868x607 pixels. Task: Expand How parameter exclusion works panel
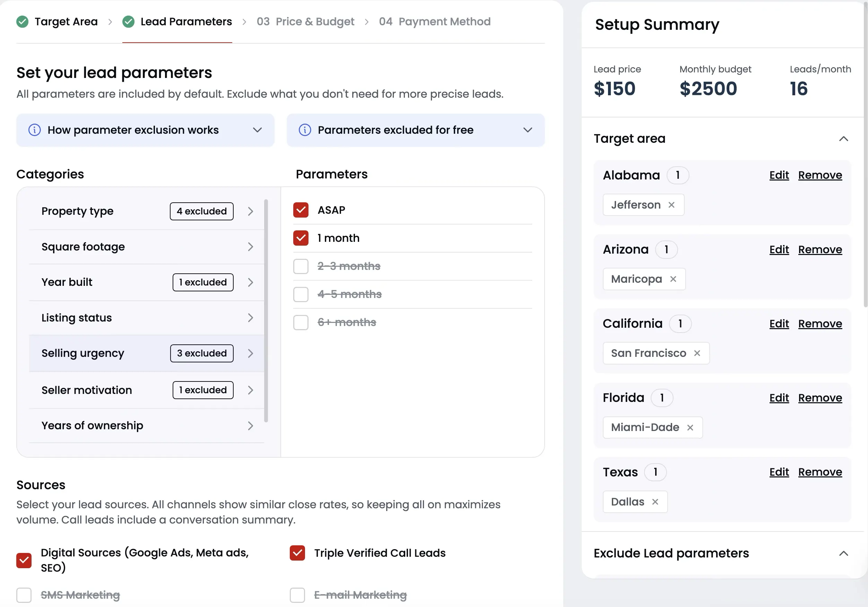click(145, 130)
